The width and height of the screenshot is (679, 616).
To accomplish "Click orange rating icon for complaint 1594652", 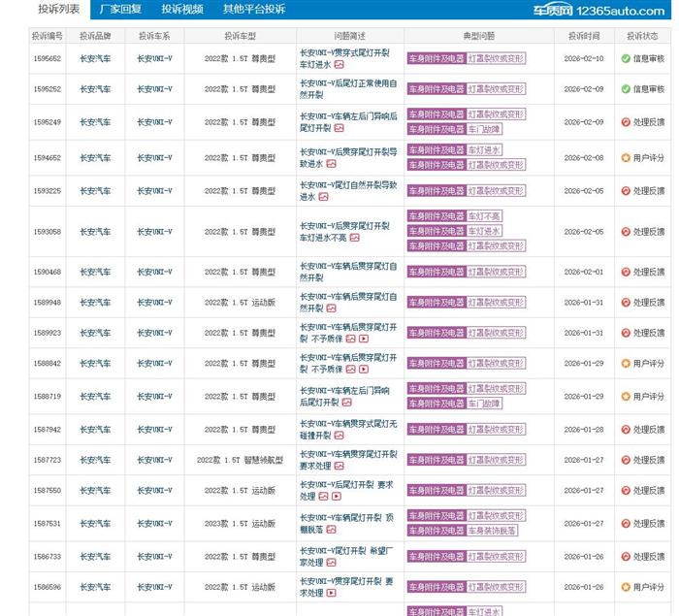I will [x=626, y=157].
